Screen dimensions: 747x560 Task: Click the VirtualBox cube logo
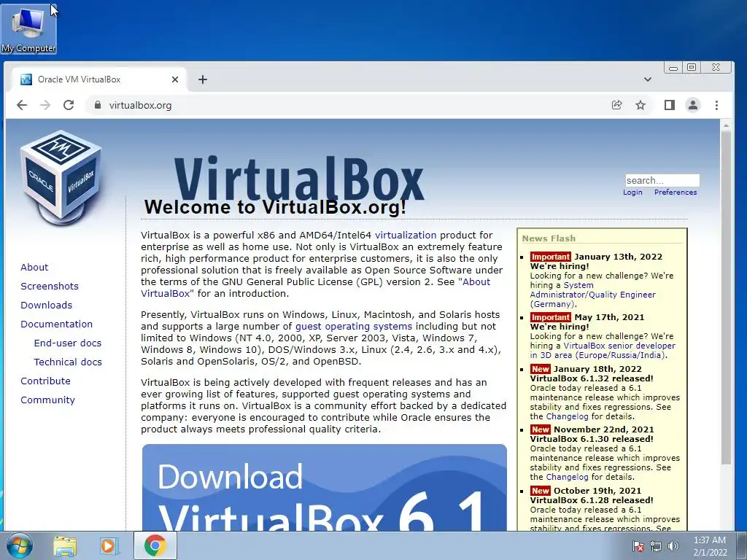coord(61,178)
